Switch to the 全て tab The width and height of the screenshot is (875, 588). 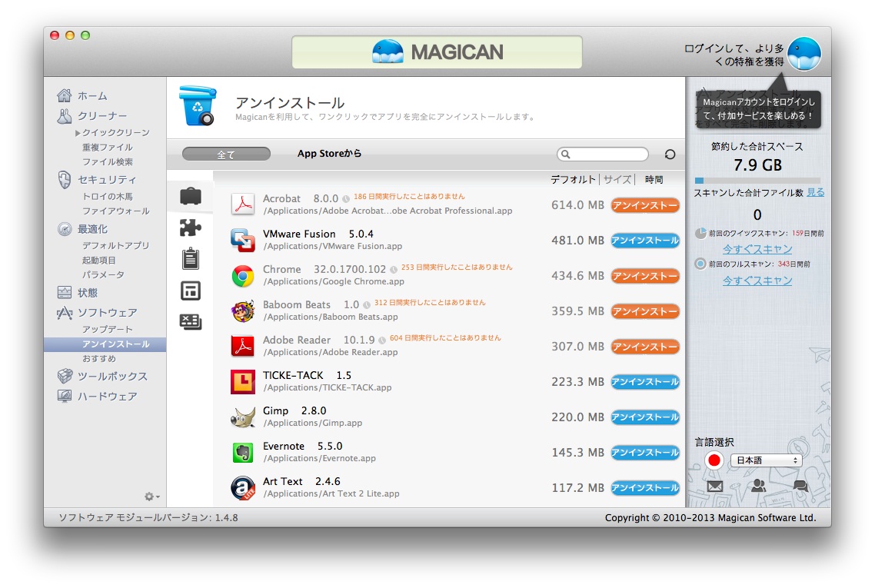(x=226, y=154)
